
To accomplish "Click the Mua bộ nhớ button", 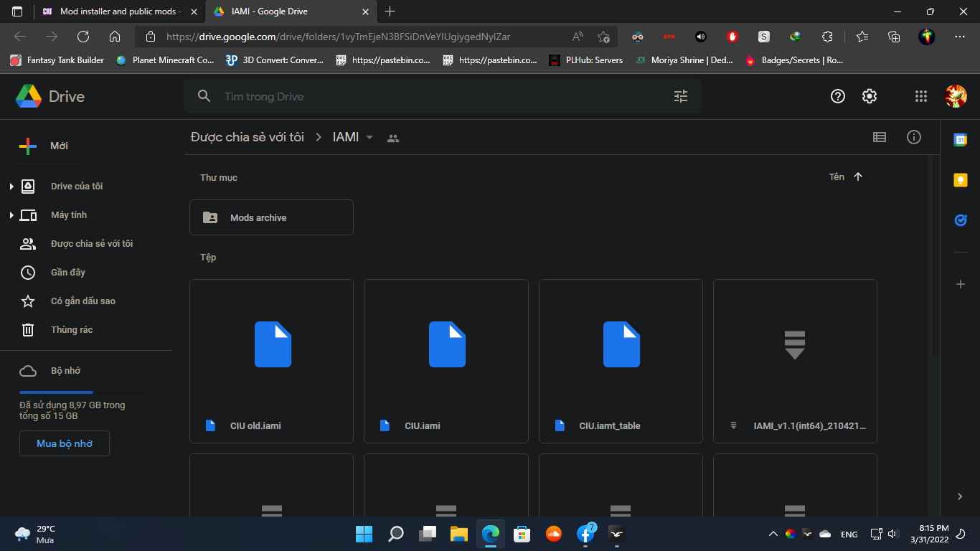I will point(65,443).
